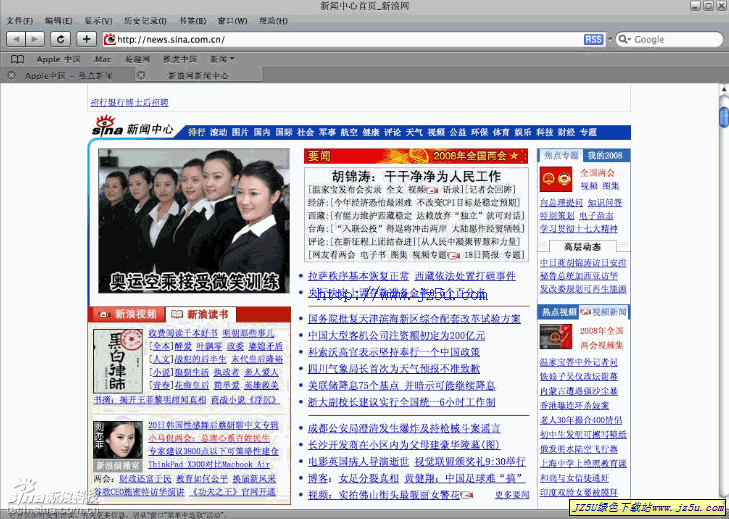
Task: Open the bookmarks book icon in the bar
Action: 17,59
